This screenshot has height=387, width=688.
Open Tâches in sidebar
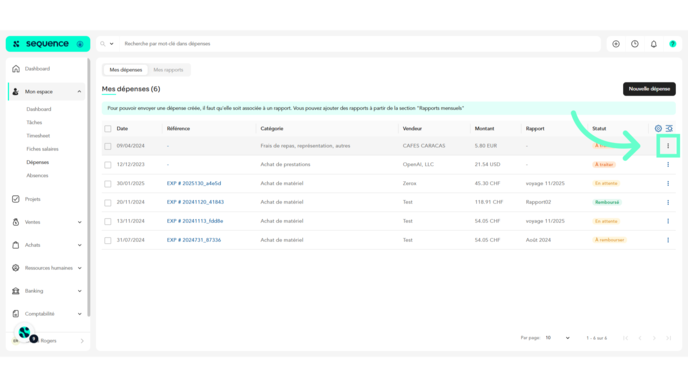[x=34, y=122]
